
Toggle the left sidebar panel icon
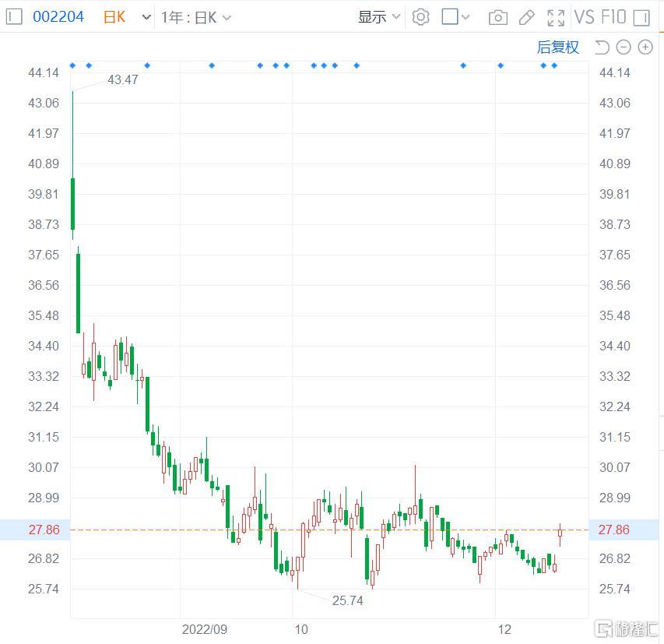(13, 17)
